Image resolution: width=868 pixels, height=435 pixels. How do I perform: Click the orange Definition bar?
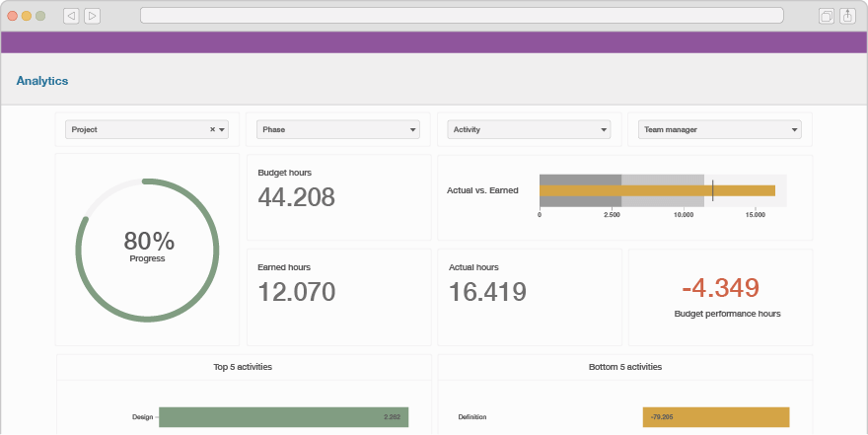(716, 417)
